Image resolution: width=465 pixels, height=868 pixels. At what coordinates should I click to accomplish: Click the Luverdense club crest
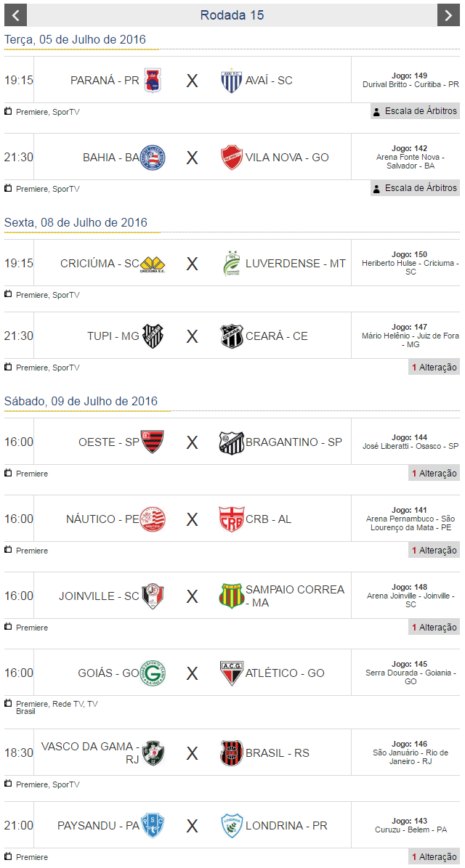tap(232, 263)
